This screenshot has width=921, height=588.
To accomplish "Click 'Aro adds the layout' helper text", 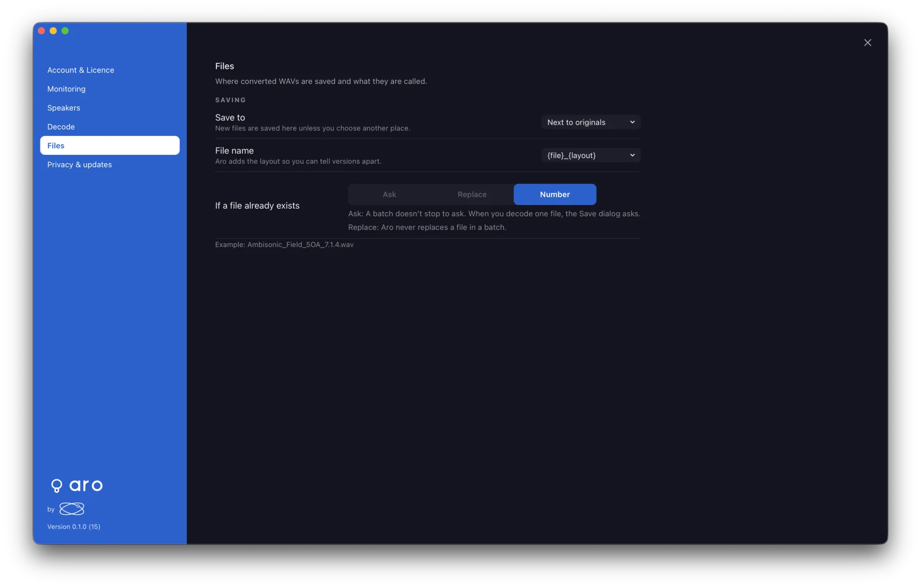I will coord(298,162).
